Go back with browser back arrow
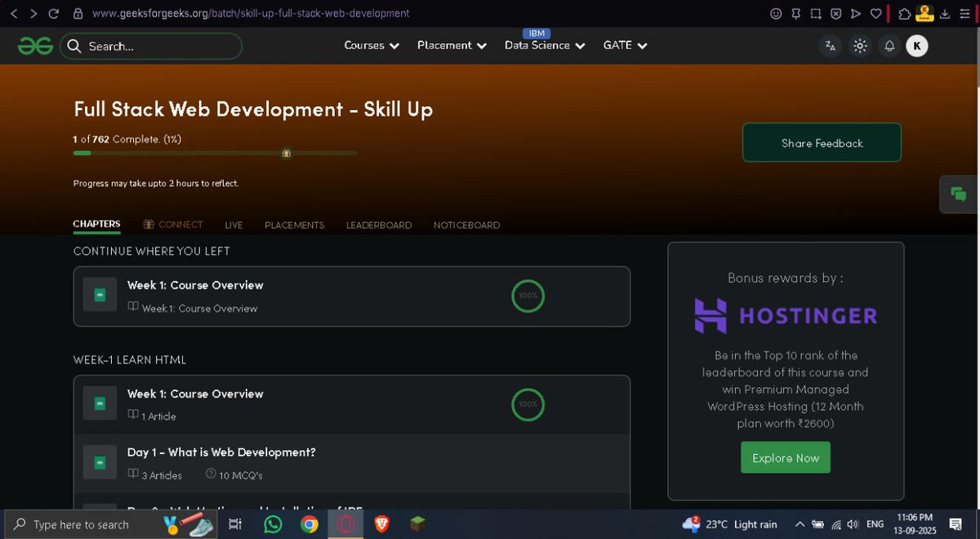Image resolution: width=980 pixels, height=539 pixels. coord(13,13)
